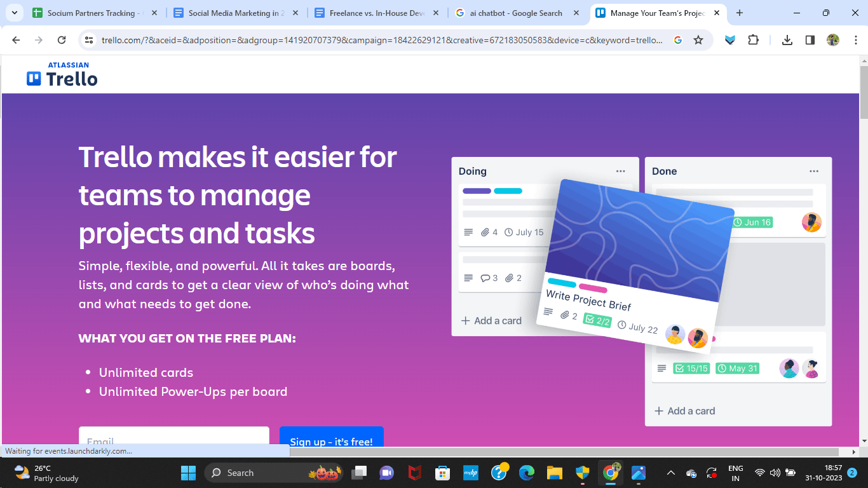Screen dimensions: 868x488
Task: Open McAfee from taskbar
Action: click(x=415, y=473)
